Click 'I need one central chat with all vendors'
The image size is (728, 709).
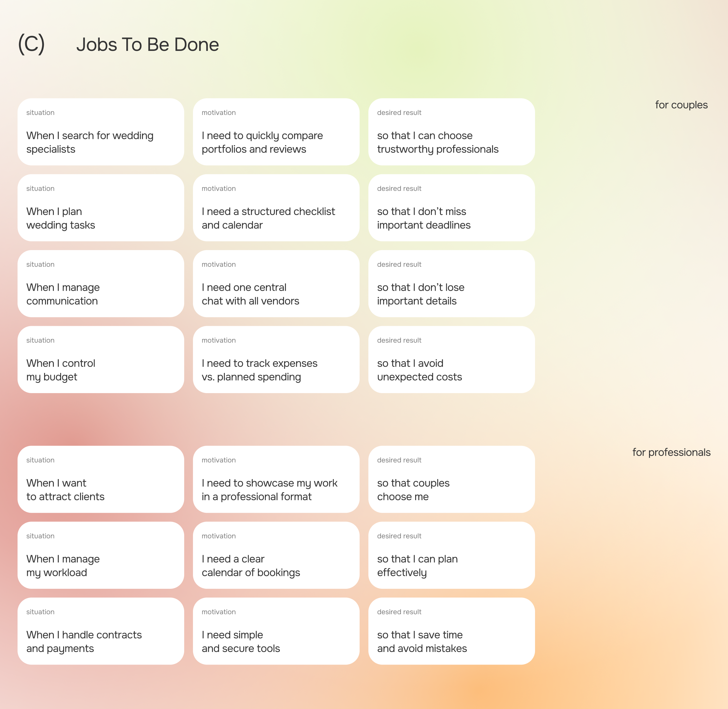click(276, 284)
